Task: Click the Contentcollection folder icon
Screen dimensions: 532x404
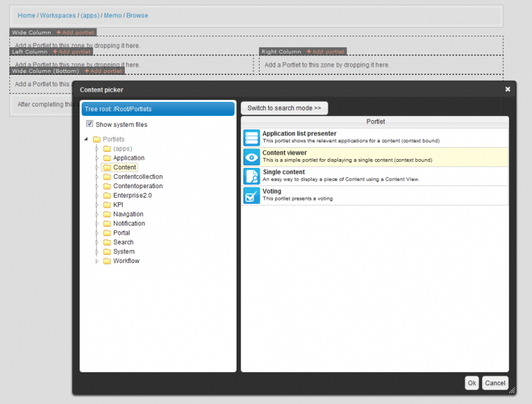Action: [x=107, y=177]
